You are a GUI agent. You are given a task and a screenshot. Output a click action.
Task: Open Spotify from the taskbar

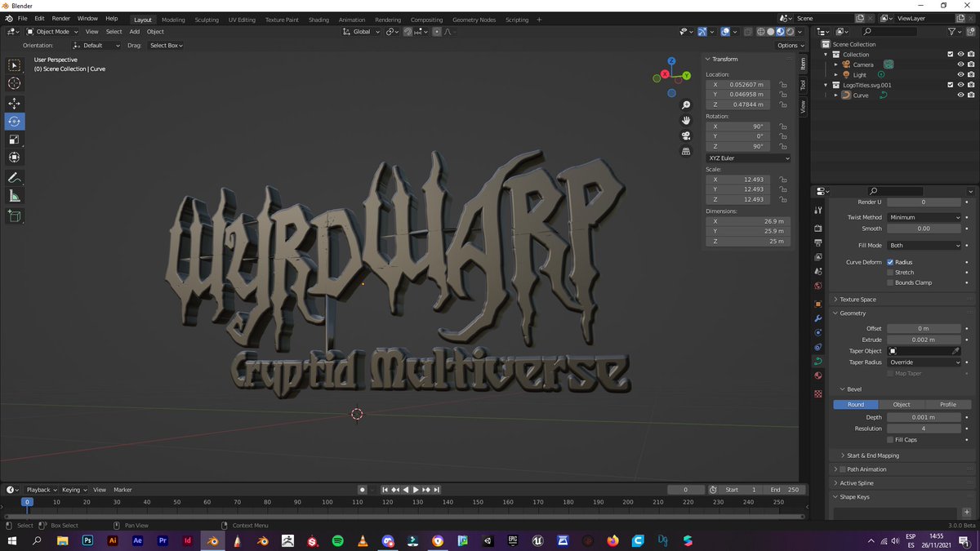coord(338,540)
